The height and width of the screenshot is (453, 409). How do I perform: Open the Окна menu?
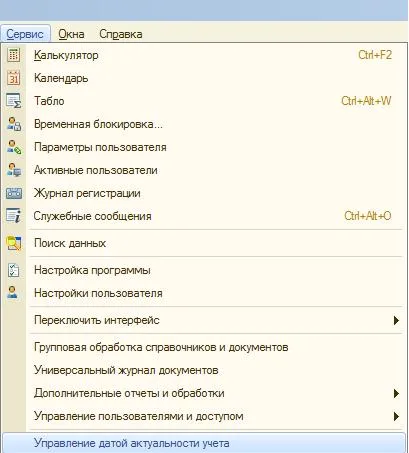click(x=71, y=34)
